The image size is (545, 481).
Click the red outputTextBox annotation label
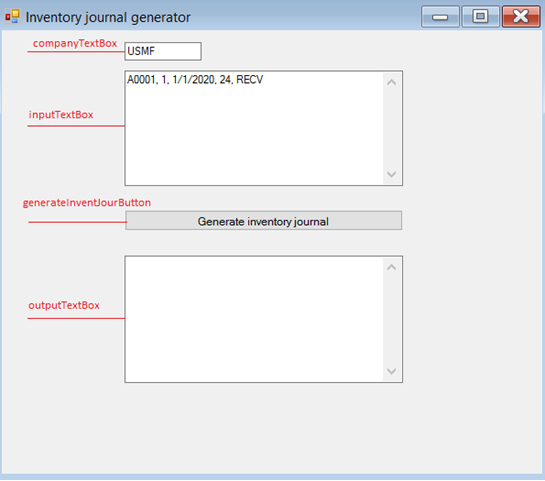pos(64,305)
